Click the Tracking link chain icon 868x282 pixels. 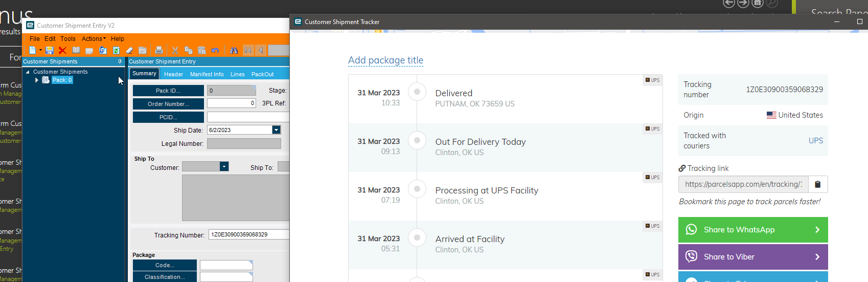682,168
